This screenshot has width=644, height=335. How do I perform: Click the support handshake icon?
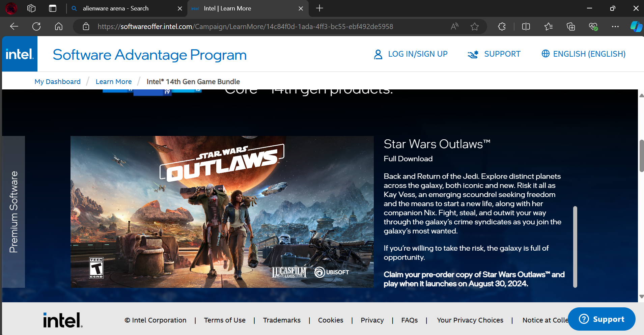coord(473,54)
